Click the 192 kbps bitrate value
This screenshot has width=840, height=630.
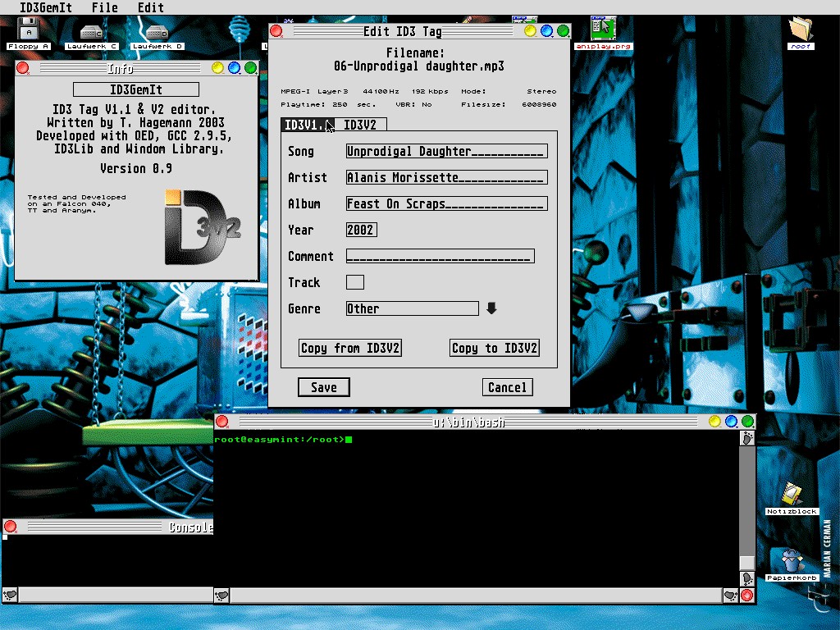coord(430,91)
